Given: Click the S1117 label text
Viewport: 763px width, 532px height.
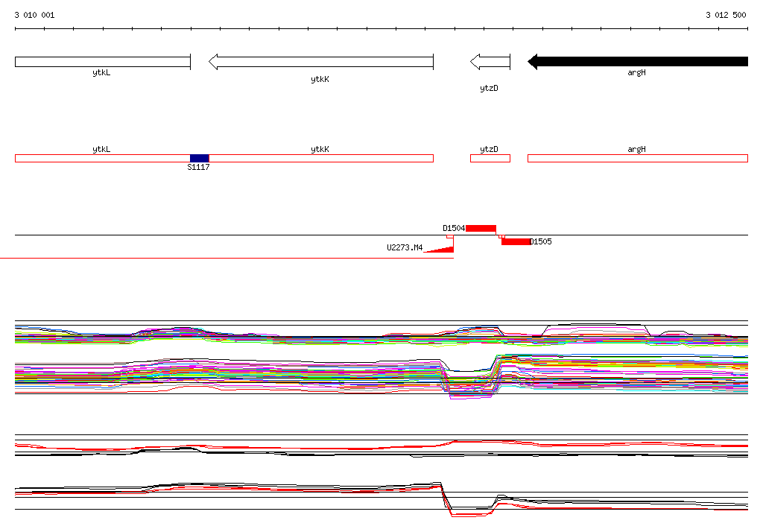Looking at the screenshot, I should point(198,167).
